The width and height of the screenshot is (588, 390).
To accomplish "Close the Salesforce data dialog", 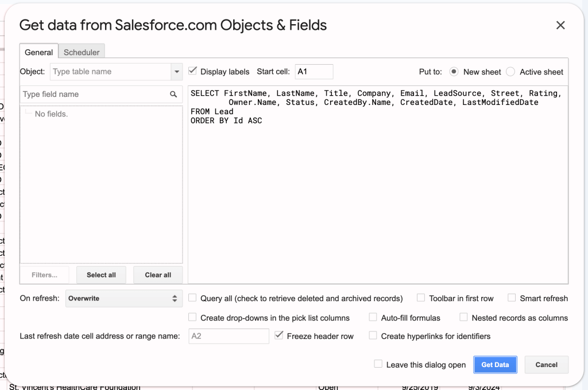I will (x=560, y=25).
